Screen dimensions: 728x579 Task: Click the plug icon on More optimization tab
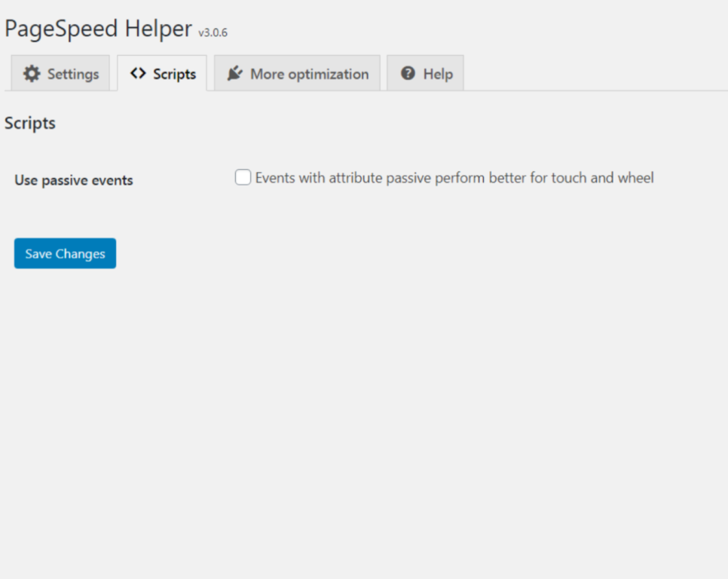(235, 73)
